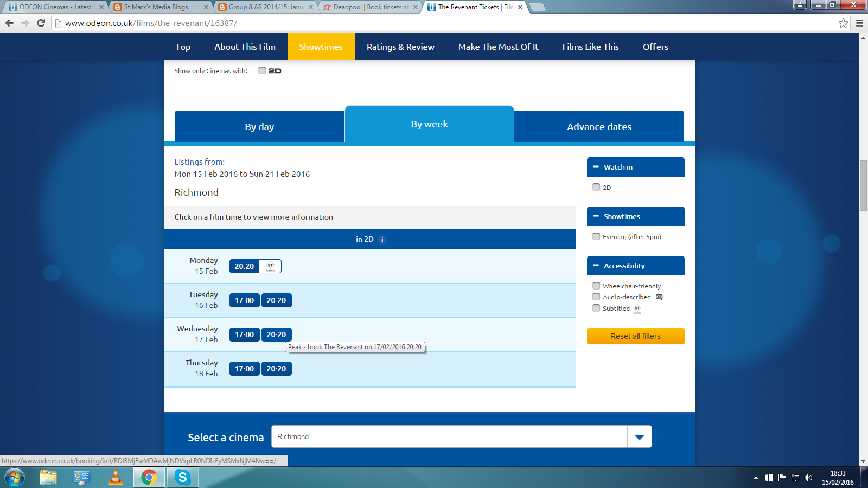Viewport: 868px width, 488px height.
Task: Open Make The Most Of It section
Action: pyautogui.click(x=498, y=47)
